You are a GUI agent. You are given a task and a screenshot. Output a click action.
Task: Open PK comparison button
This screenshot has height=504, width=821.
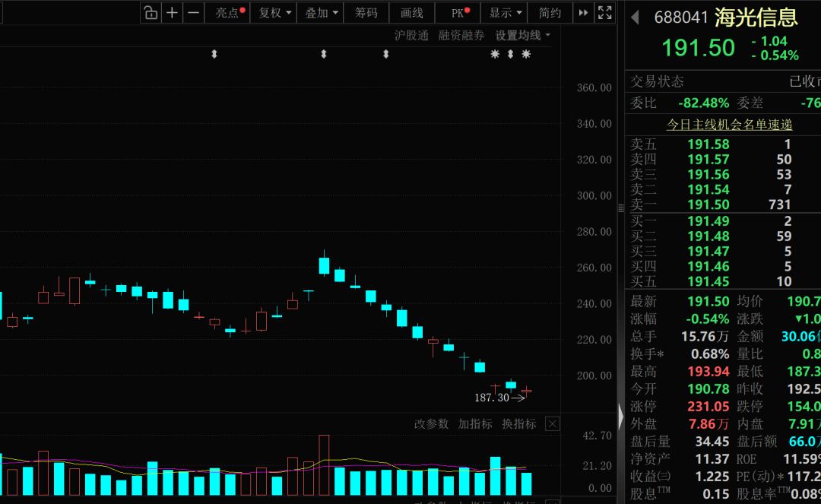tap(458, 13)
